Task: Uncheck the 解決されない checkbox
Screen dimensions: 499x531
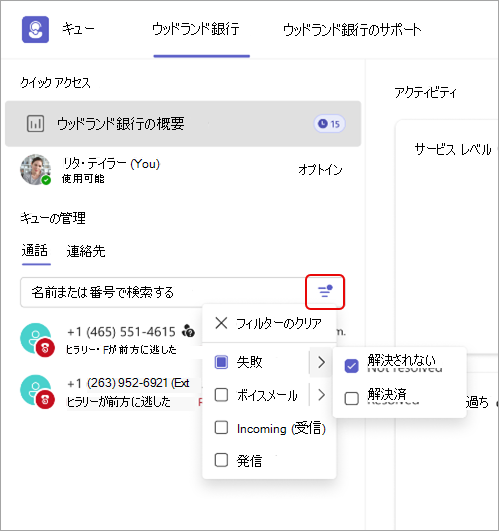Action: point(351,365)
